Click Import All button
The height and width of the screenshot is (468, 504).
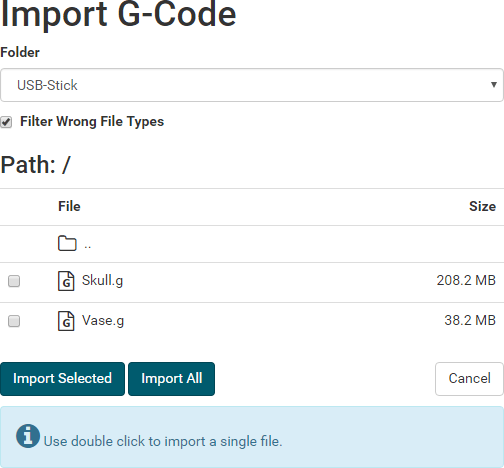point(171,379)
